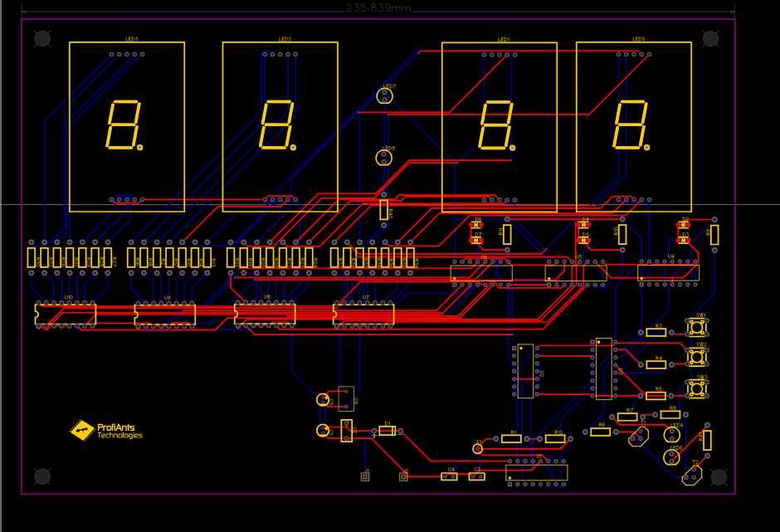Image resolution: width=780 pixels, height=532 pixels.
Task: Click the 235.839mm board width dimension
Action: click(378, 7)
